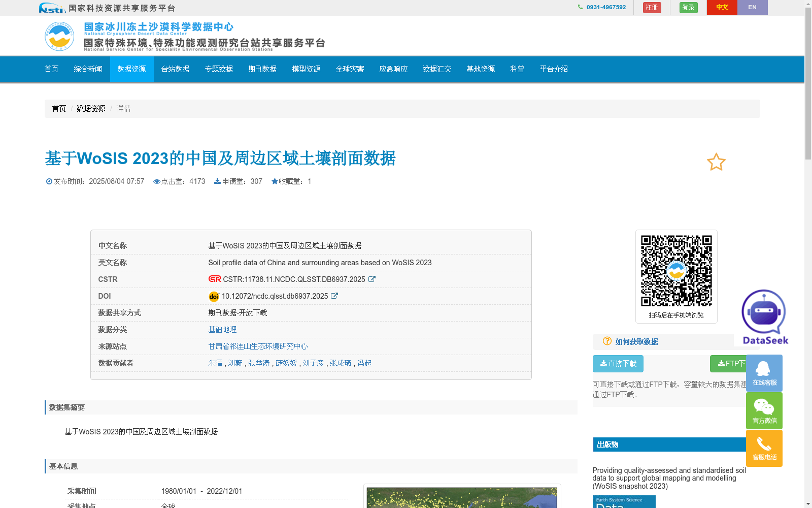Click the NSTI logo in the top bar
The image size is (812, 508).
(52, 8)
